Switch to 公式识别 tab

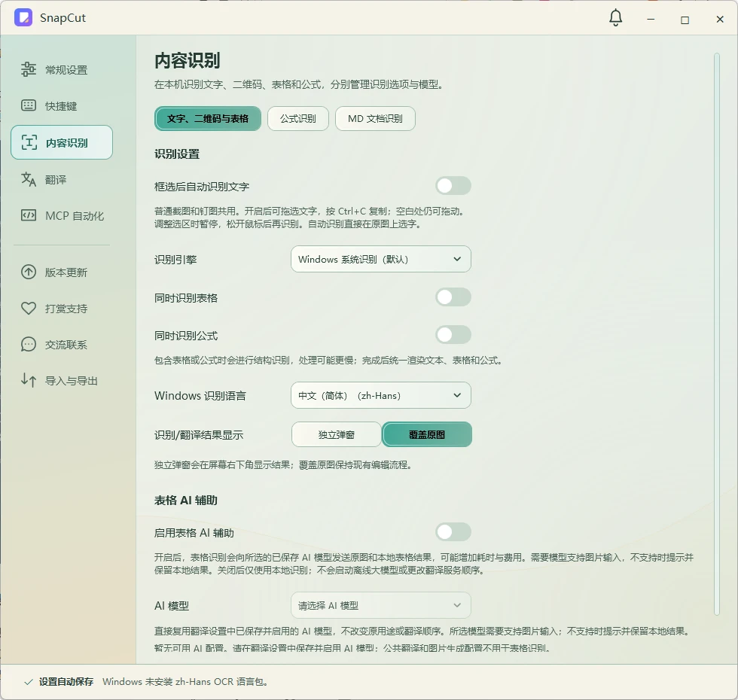pos(298,119)
